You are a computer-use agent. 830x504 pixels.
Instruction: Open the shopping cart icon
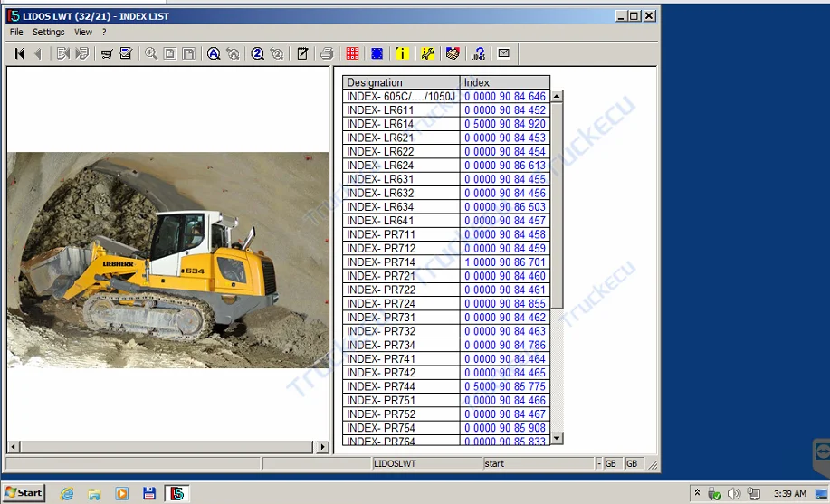coord(107,53)
